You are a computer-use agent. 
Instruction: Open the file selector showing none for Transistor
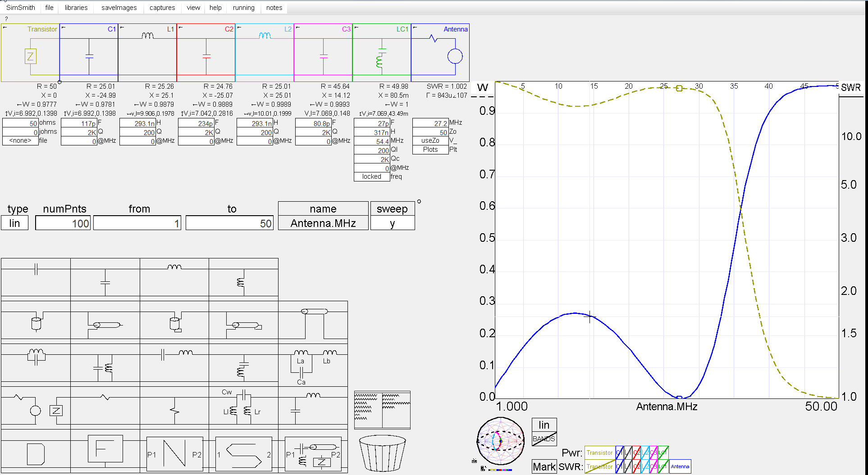click(20, 140)
